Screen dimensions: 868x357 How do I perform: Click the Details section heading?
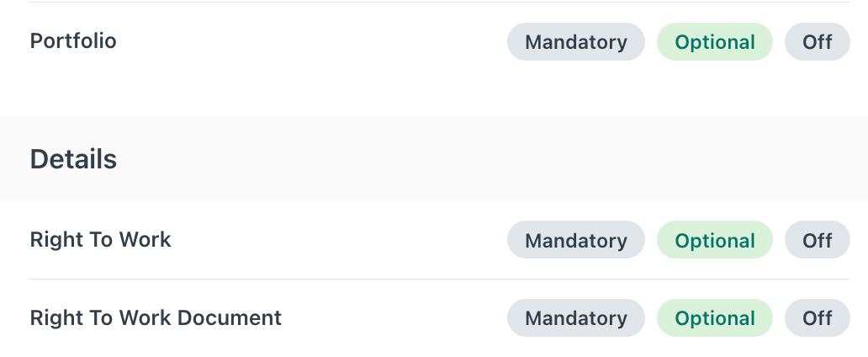[73, 159]
